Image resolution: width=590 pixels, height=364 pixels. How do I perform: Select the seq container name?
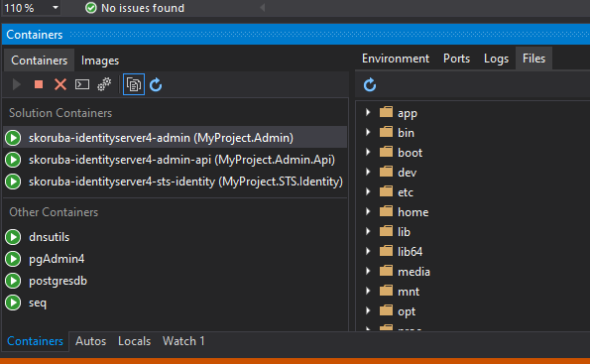(38, 303)
